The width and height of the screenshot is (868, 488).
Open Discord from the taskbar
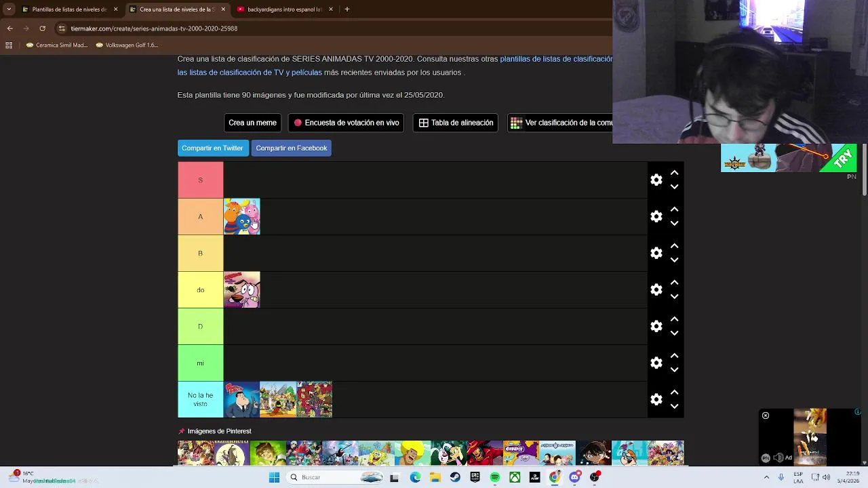pyautogui.click(x=575, y=477)
